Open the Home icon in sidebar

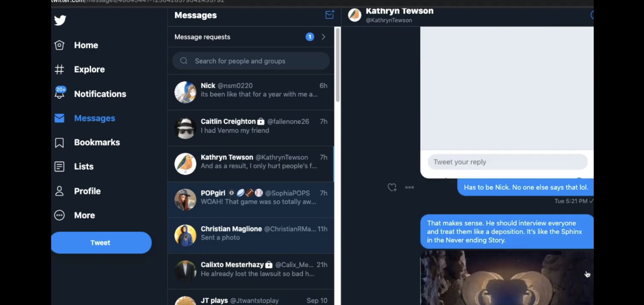tap(59, 45)
